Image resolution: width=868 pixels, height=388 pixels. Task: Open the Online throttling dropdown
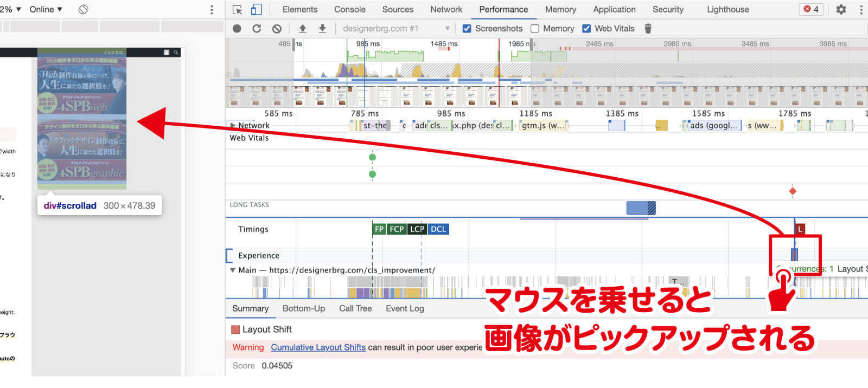46,10
